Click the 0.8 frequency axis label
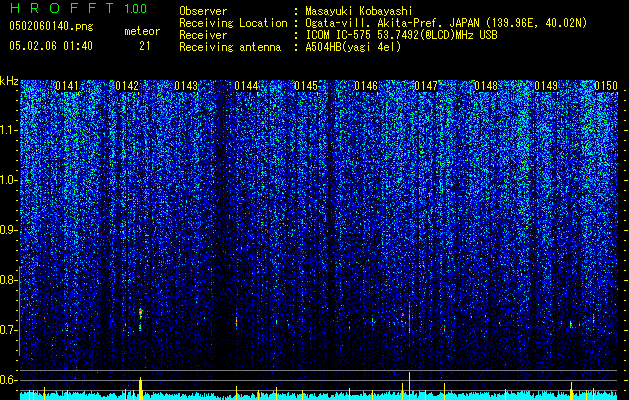Screen dimensions: 629x400 (x=9, y=280)
